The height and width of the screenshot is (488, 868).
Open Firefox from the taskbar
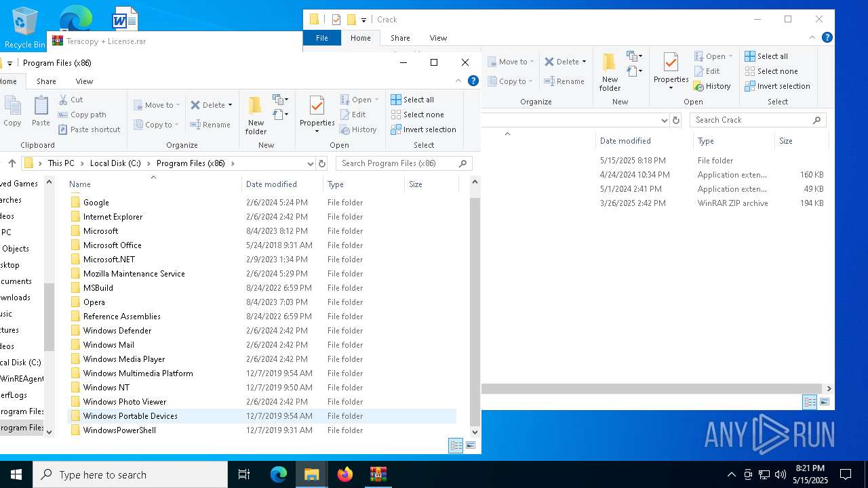[x=345, y=474]
